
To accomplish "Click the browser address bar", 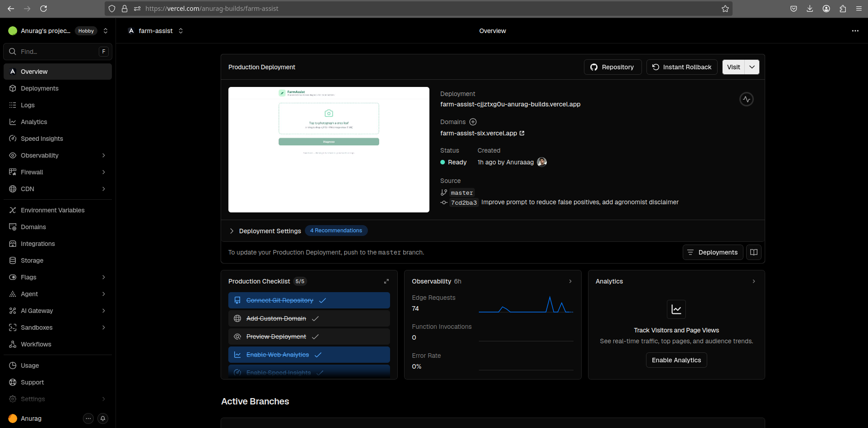I will [x=419, y=9].
